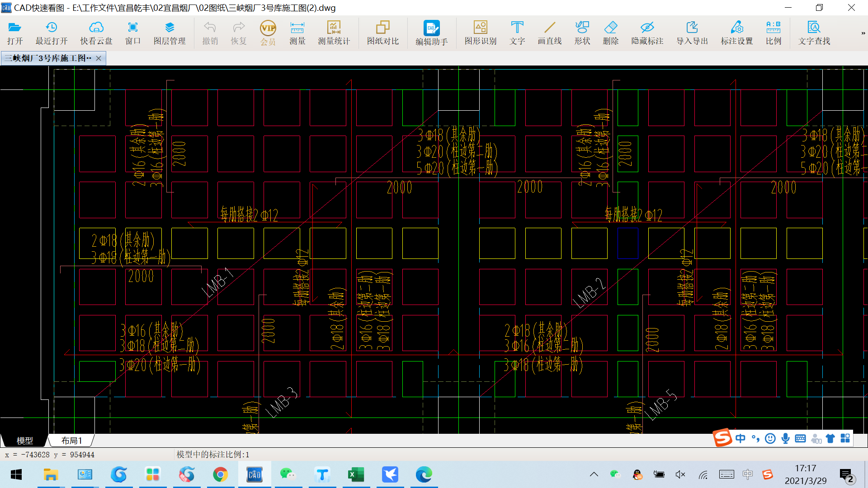
Task: Click the 模型中的标注比例 status text
Action: (213, 455)
